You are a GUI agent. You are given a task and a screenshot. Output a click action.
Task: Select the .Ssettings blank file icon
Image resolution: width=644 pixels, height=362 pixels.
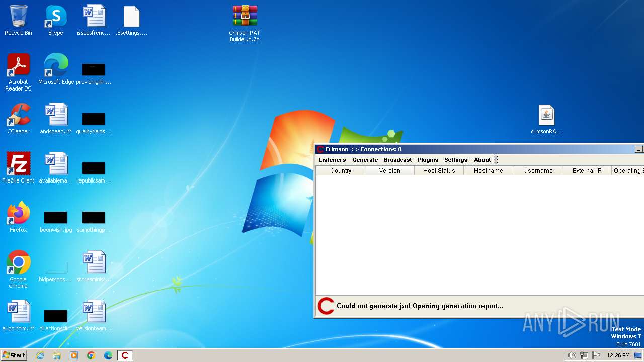tap(131, 20)
